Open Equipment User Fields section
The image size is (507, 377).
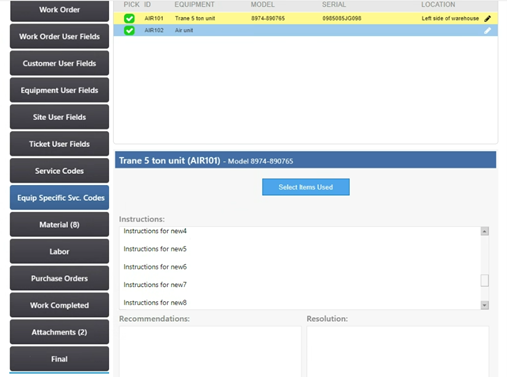[x=59, y=90]
